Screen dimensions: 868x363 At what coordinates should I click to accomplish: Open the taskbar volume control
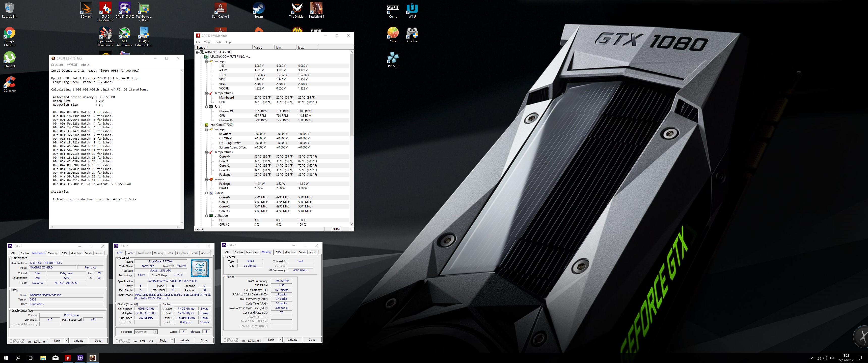point(825,358)
